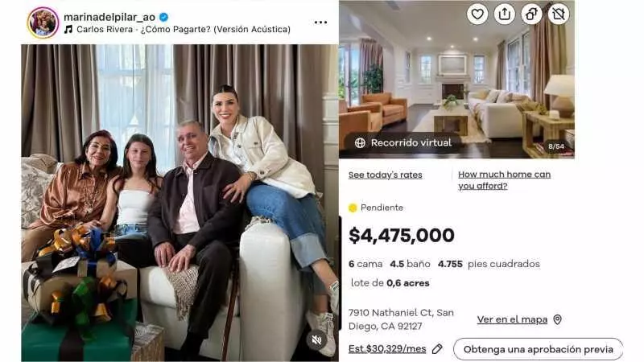Open the Carlos Rivera audio track link
The width and height of the screenshot is (644, 362).
[184, 29]
